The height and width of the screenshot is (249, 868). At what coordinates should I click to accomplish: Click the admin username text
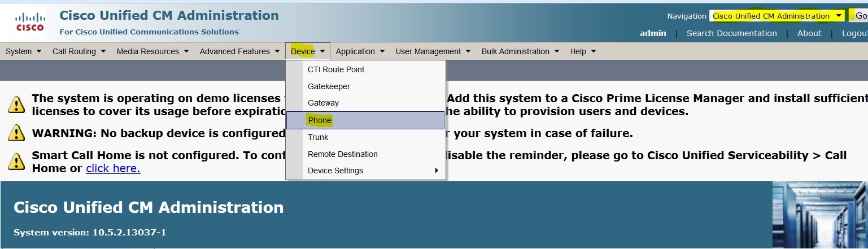[653, 33]
